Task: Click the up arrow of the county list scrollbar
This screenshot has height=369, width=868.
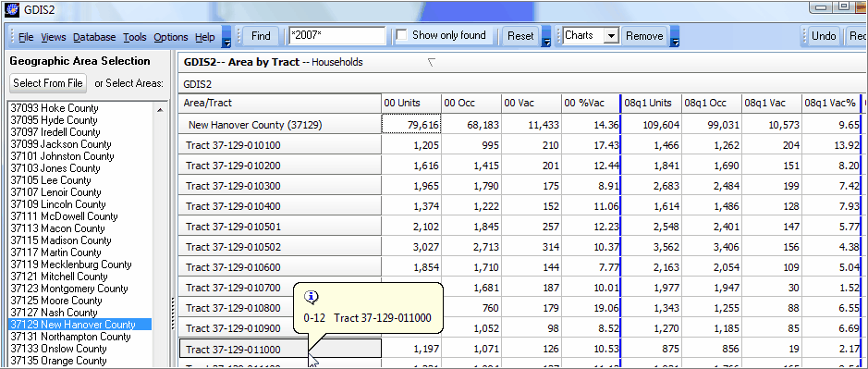Action: coord(161,110)
